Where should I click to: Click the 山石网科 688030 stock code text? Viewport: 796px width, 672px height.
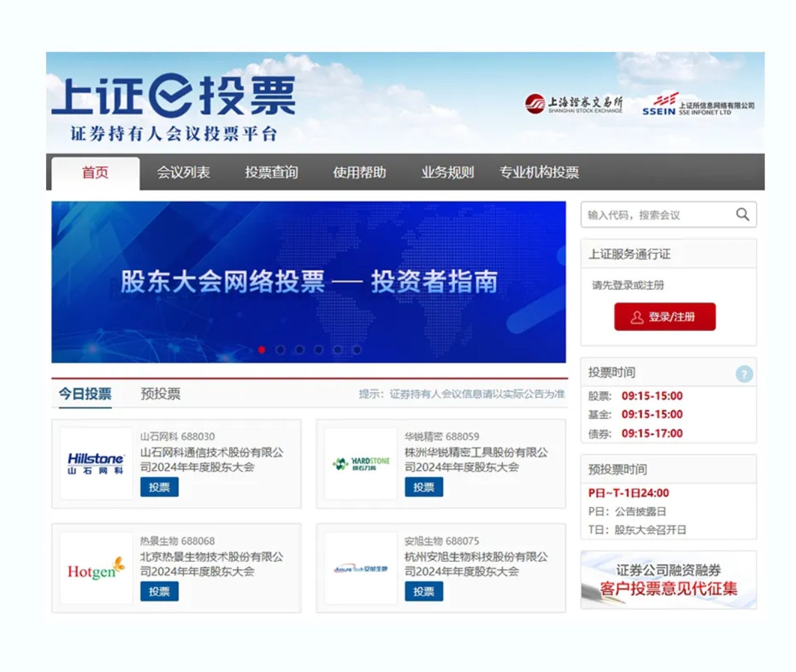pos(178,436)
